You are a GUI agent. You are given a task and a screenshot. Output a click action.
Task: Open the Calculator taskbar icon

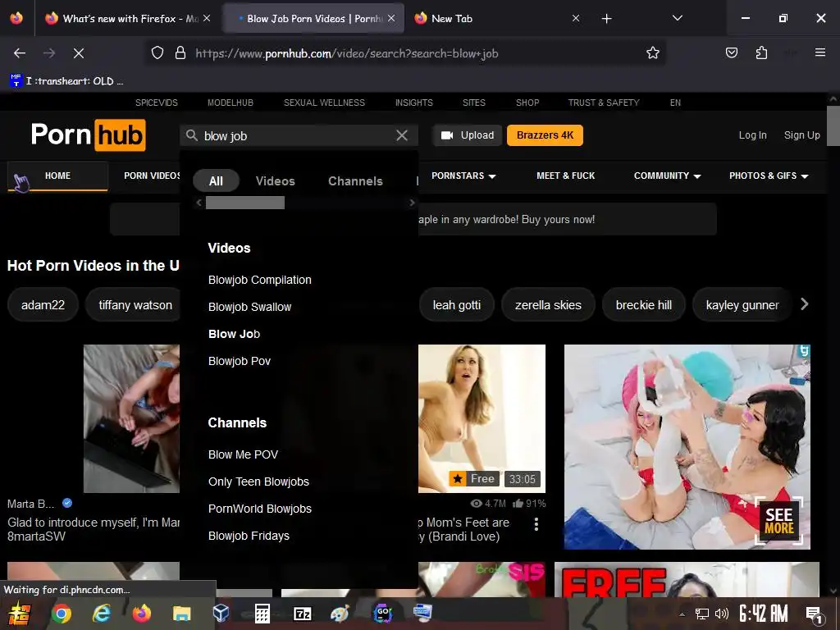[262, 614]
